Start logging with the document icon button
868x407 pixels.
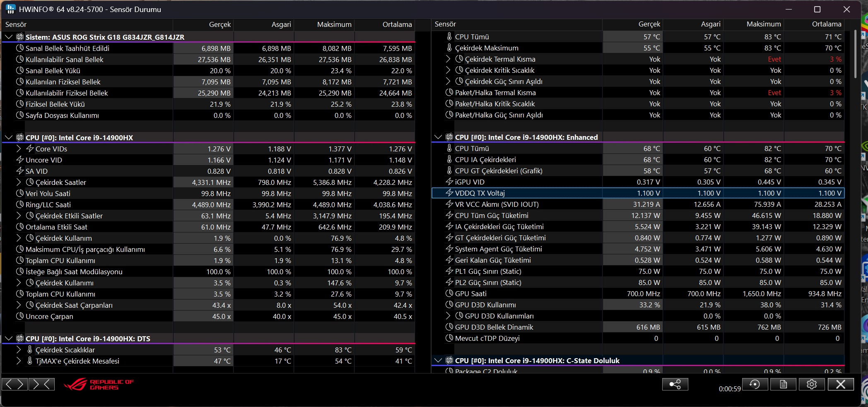(783, 384)
